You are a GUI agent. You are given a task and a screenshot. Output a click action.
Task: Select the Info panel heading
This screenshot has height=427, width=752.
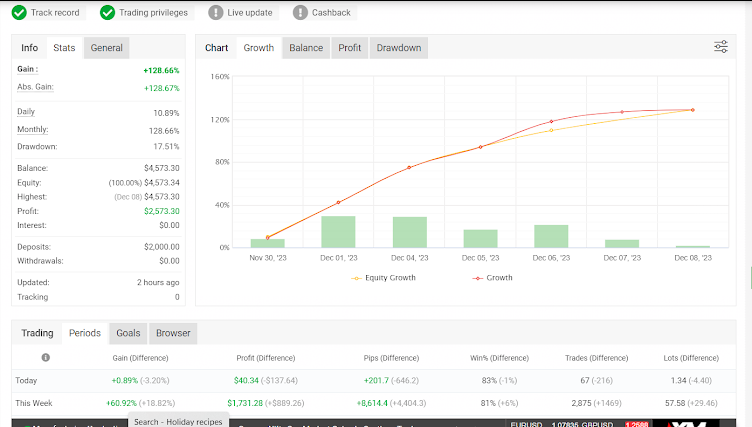pyautogui.click(x=29, y=48)
